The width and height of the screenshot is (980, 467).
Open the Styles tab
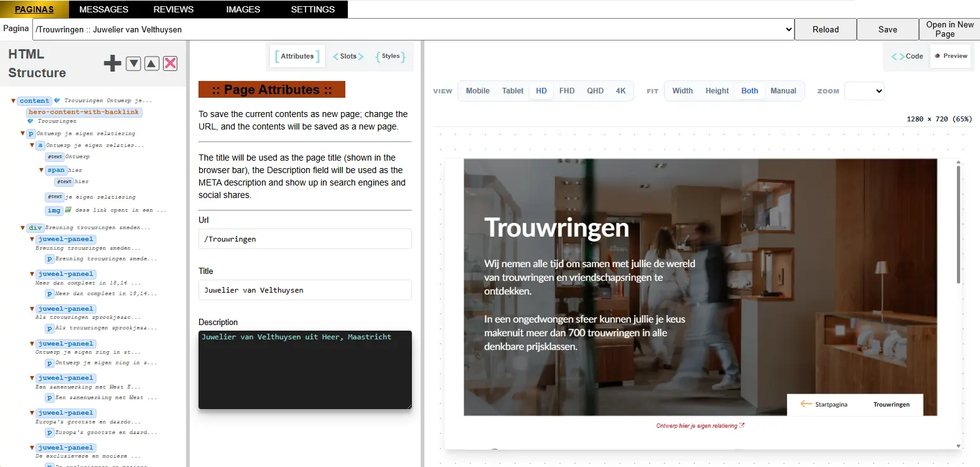click(391, 56)
